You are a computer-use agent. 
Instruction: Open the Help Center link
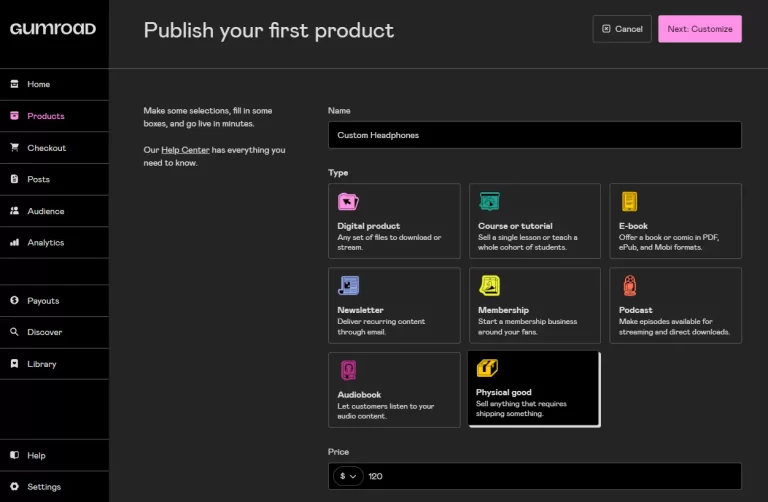tap(185, 150)
